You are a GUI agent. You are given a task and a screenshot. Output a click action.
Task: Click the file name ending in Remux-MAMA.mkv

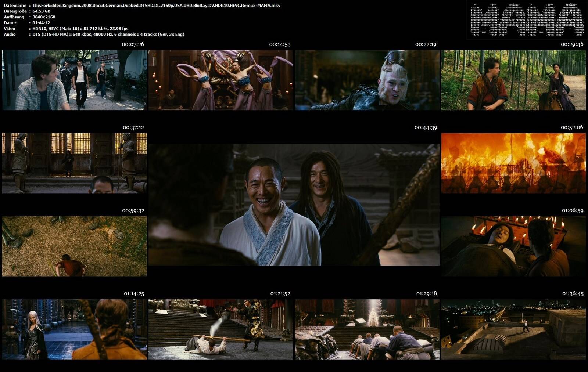[156, 6]
